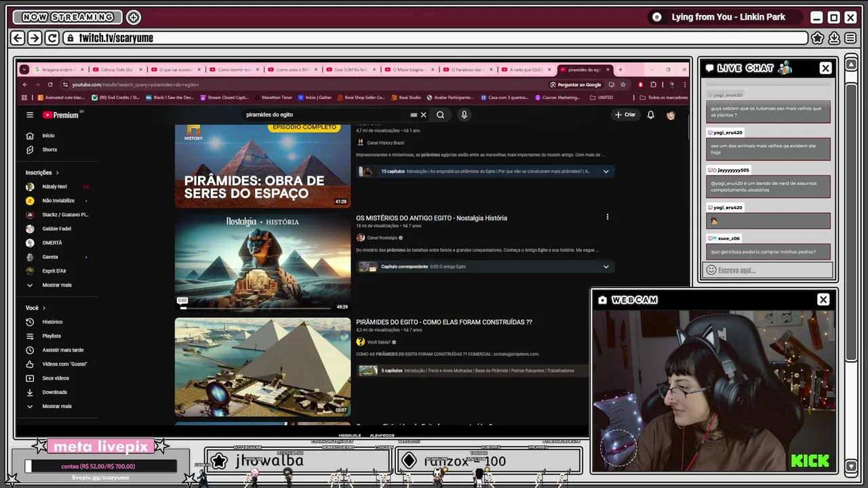Viewport: 868px width, 488px height.
Task: Expand chapters for Pirâmides: Obra de Seres video
Action: 606,171
